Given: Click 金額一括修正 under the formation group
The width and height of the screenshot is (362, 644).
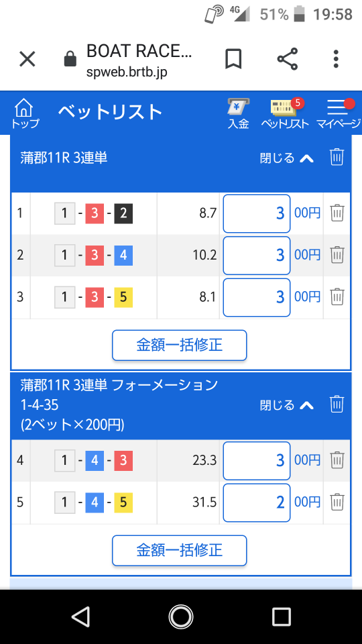Looking at the screenshot, I should 180,550.
